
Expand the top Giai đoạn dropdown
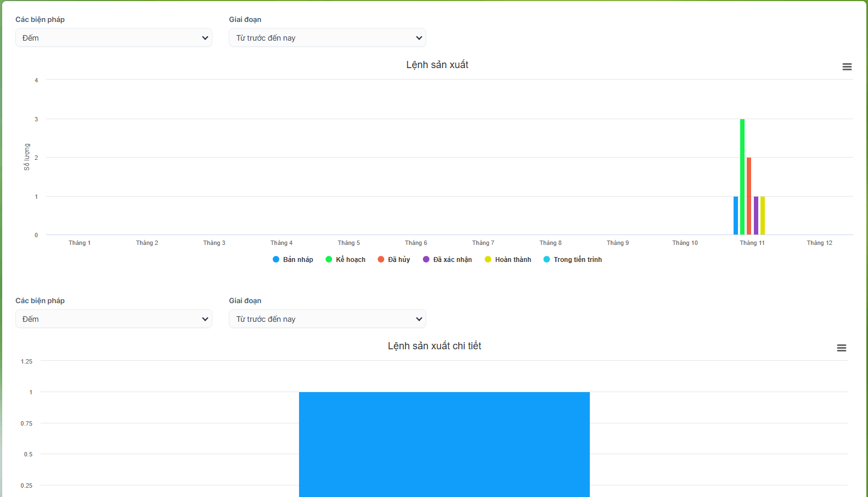tap(327, 38)
